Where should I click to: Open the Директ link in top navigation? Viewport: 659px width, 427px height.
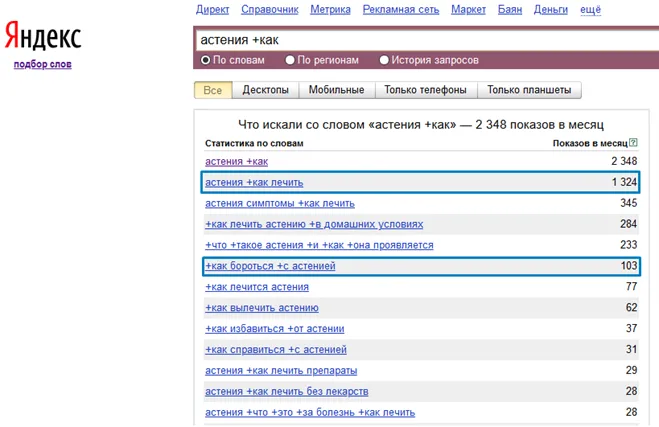(213, 10)
